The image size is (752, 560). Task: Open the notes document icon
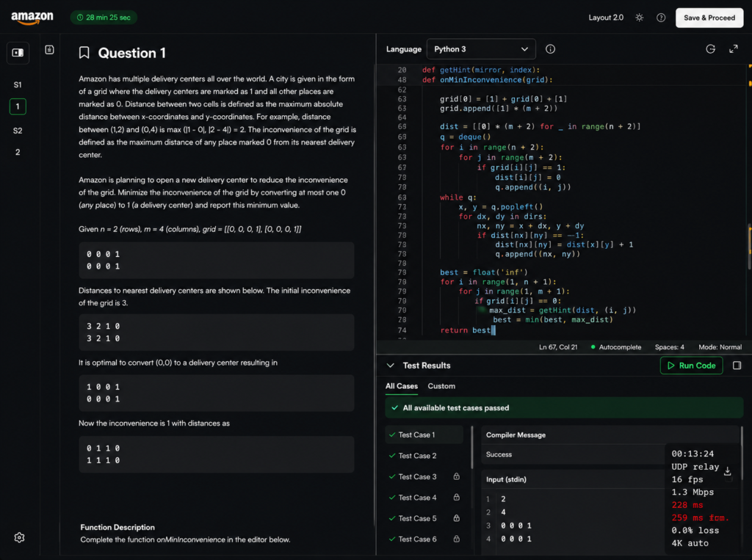49,50
